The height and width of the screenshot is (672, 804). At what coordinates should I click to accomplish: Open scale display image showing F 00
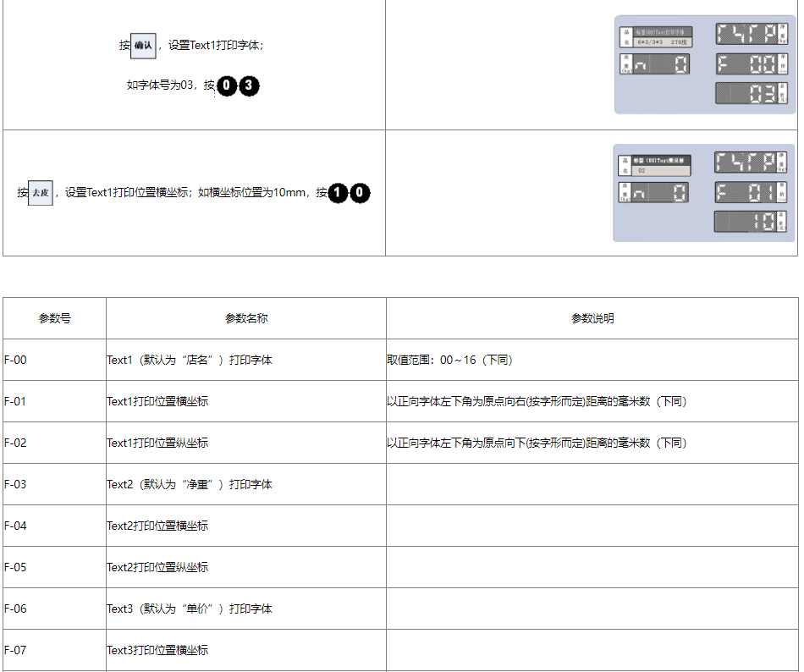(704, 64)
